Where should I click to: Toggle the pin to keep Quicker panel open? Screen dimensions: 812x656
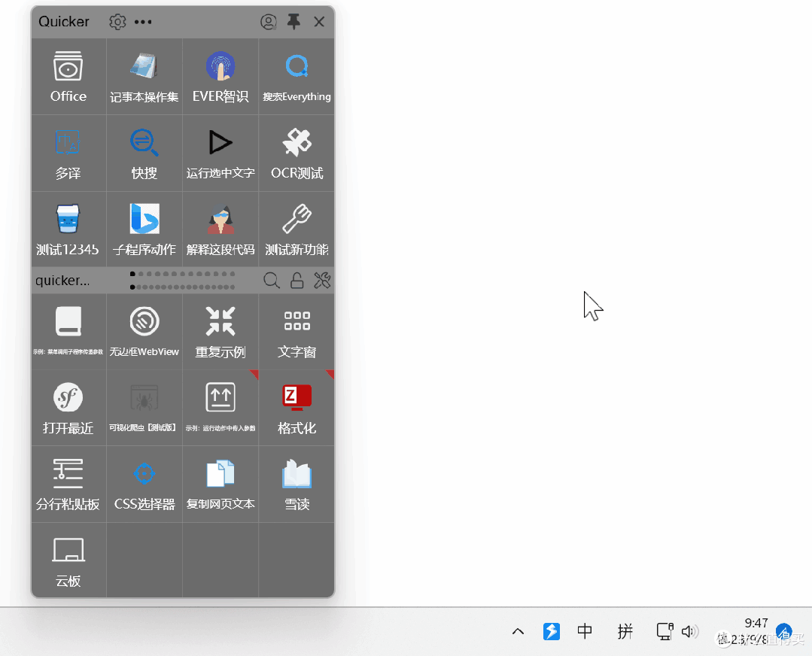point(293,22)
